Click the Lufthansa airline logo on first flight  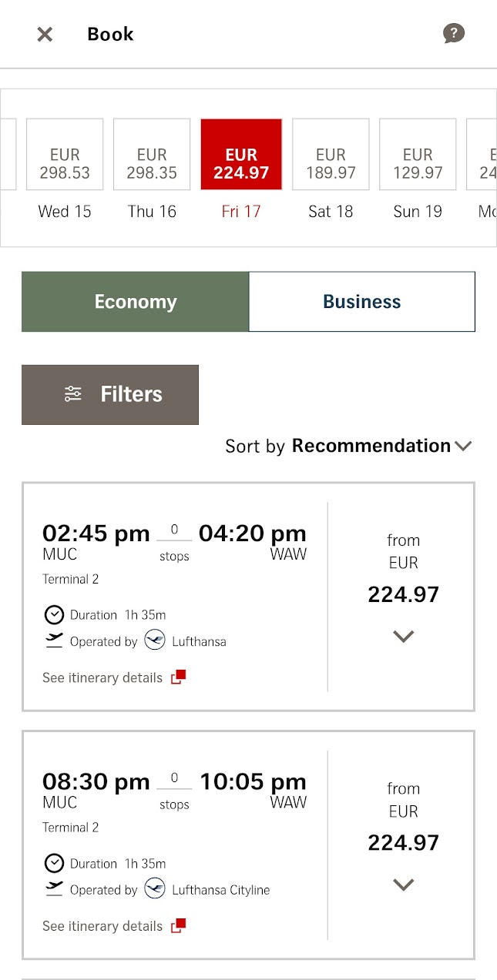coord(155,641)
